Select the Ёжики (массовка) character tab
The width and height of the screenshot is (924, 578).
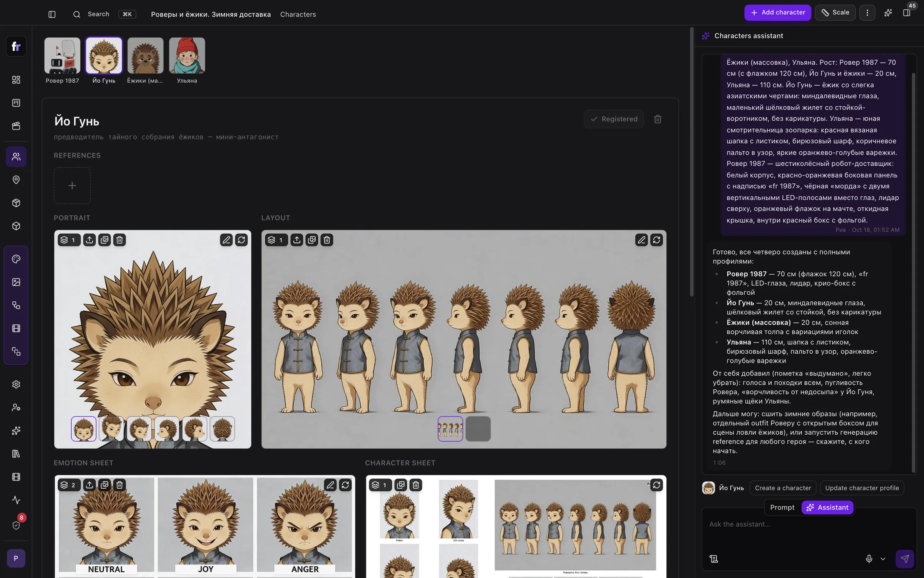[145, 60]
